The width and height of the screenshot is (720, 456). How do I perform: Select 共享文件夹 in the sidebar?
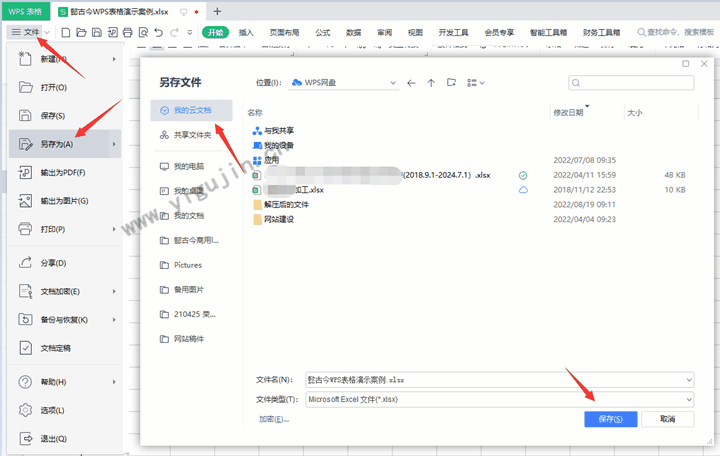pos(191,135)
